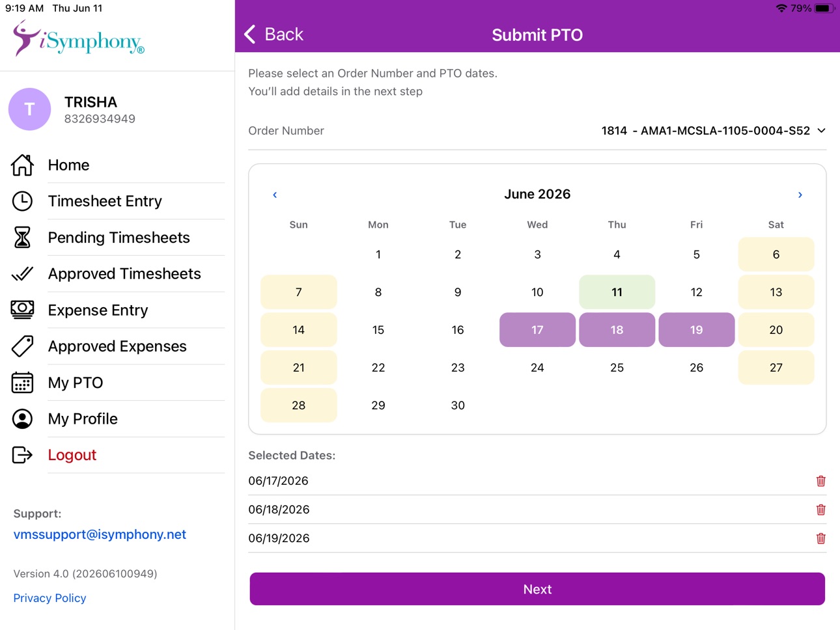Image resolution: width=840 pixels, height=630 pixels.
Task: Open the Privacy Policy link
Action: (x=49, y=598)
